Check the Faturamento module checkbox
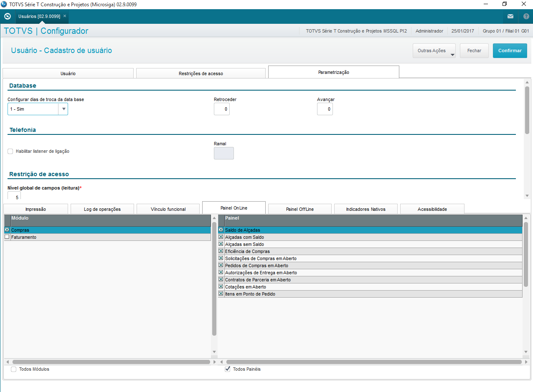Viewport: 533px width, 392px height. coord(7,237)
